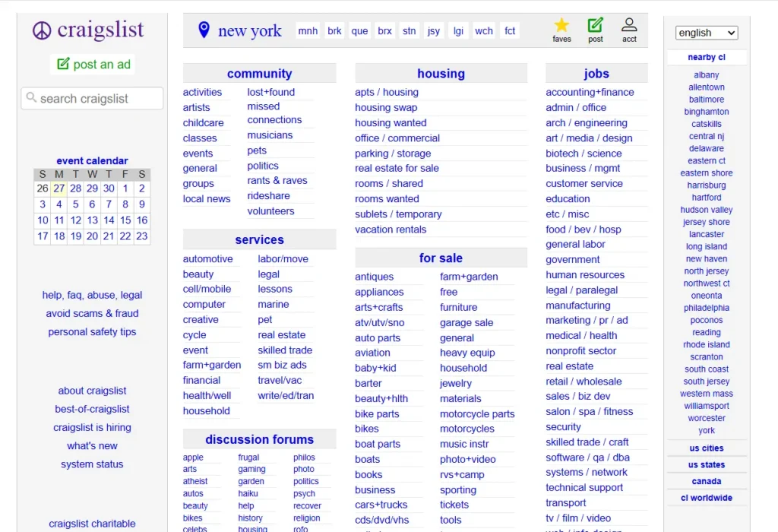Go to philadelphia nearby site
The image size is (778, 532).
point(707,308)
